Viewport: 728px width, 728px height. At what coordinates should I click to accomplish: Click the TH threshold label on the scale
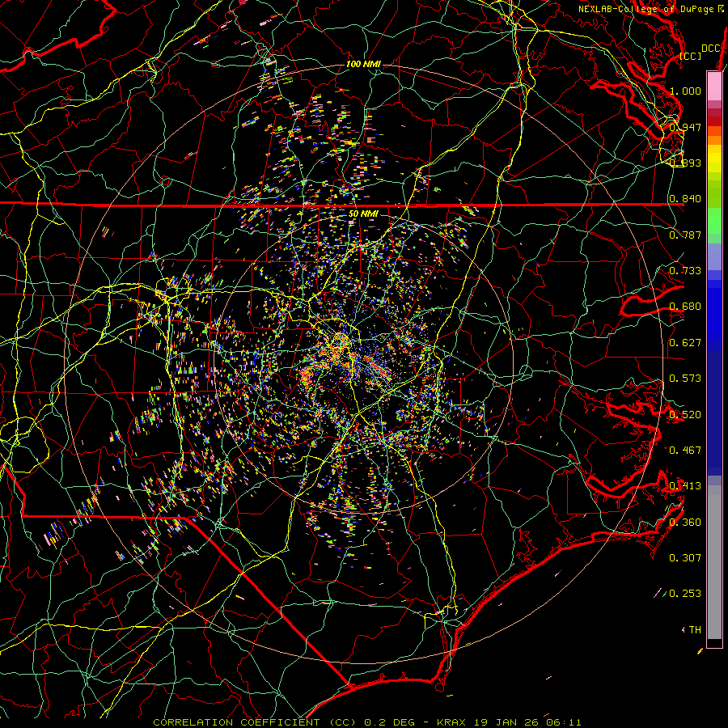pyautogui.click(x=695, y=629)
